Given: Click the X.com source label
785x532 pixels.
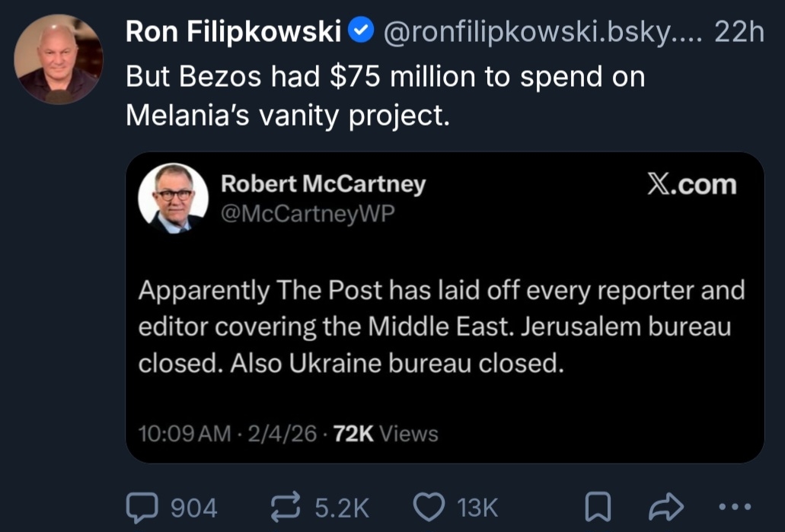Looking at the screenshot, I should click(x=691, y=185).
